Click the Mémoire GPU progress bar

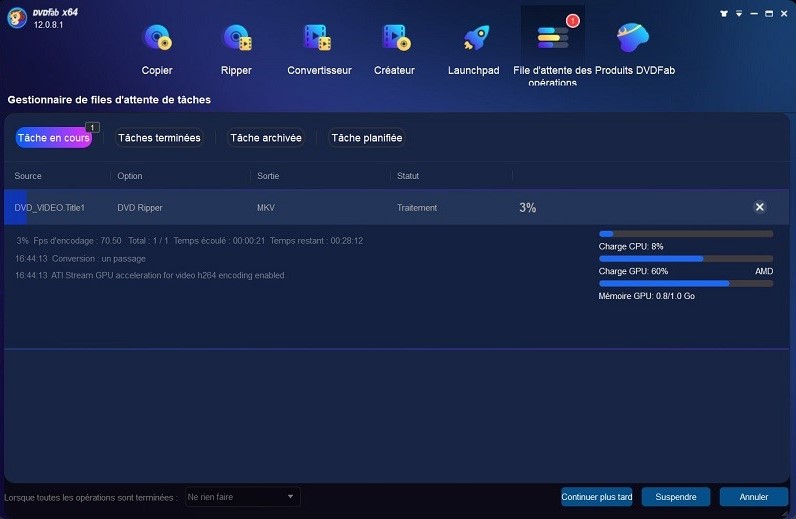[686, 283]
